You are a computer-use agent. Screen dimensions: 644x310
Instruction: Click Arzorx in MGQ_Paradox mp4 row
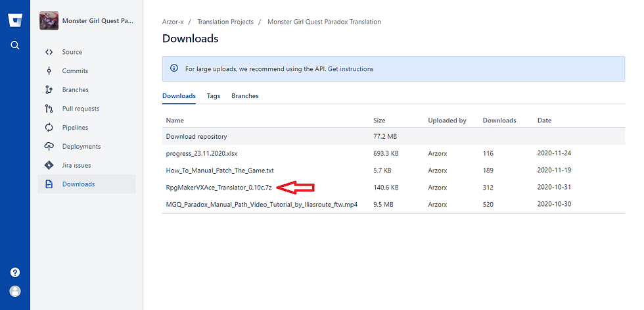[x=438, y=204]
